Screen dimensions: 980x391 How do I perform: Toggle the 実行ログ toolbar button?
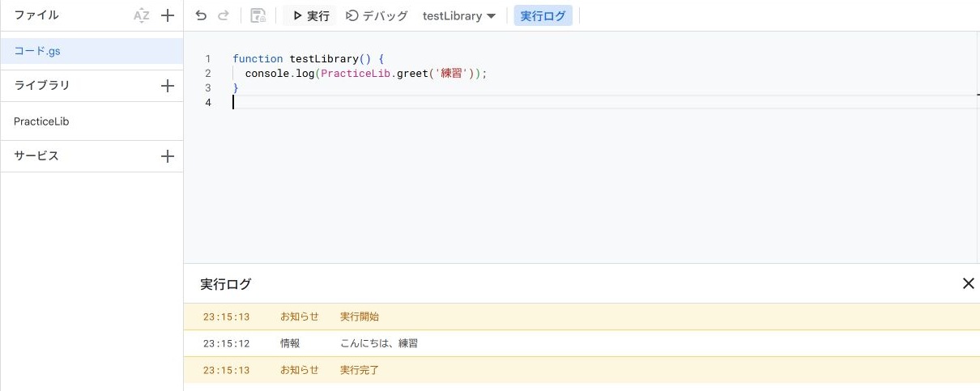pos(543,15)
